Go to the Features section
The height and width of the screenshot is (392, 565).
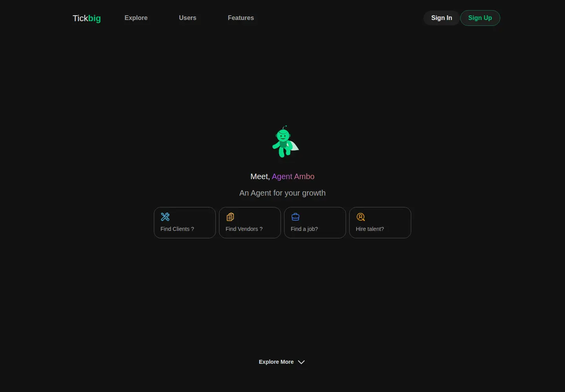[x=241, y=18]
